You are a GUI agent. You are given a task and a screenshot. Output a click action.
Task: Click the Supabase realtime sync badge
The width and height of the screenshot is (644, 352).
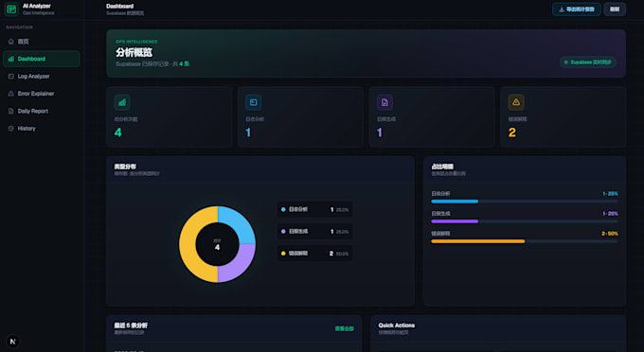[588, 62]
